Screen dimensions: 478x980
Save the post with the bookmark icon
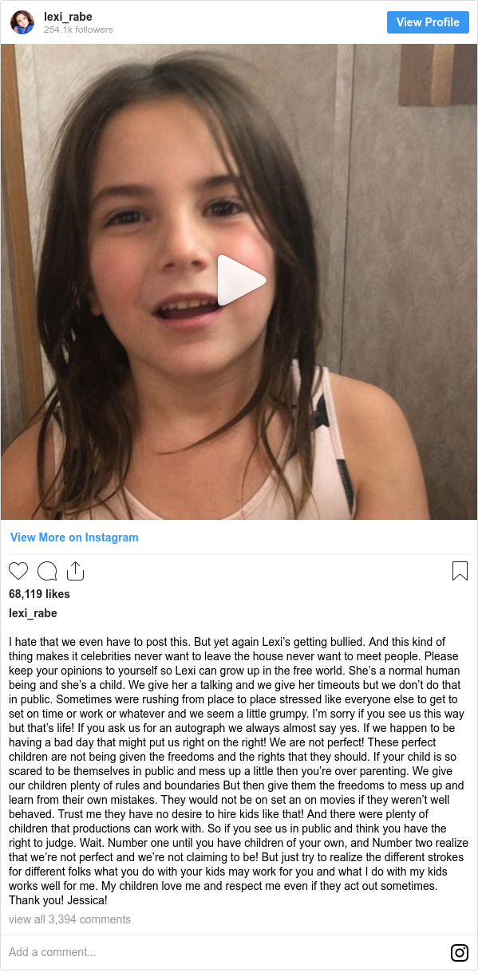460,571
